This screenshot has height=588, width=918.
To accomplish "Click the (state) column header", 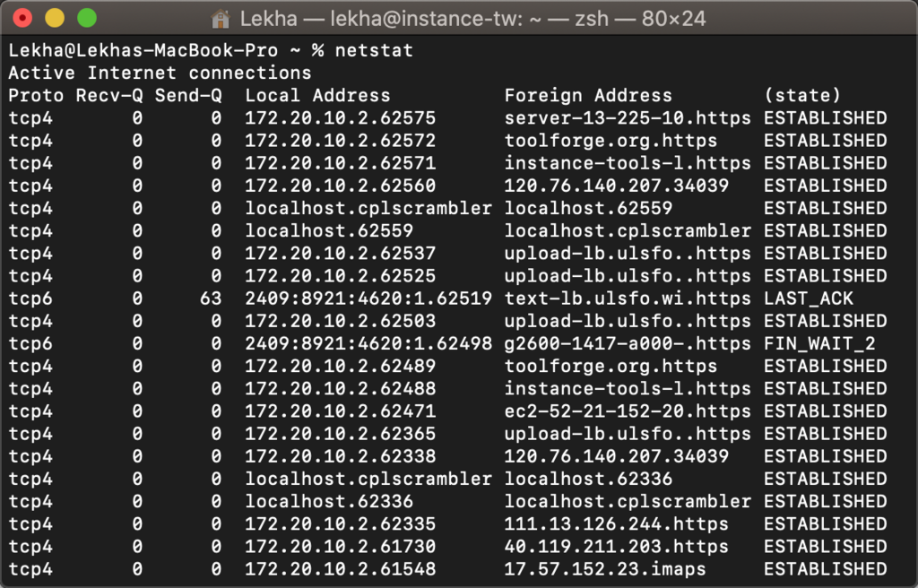I will (802, 96).
